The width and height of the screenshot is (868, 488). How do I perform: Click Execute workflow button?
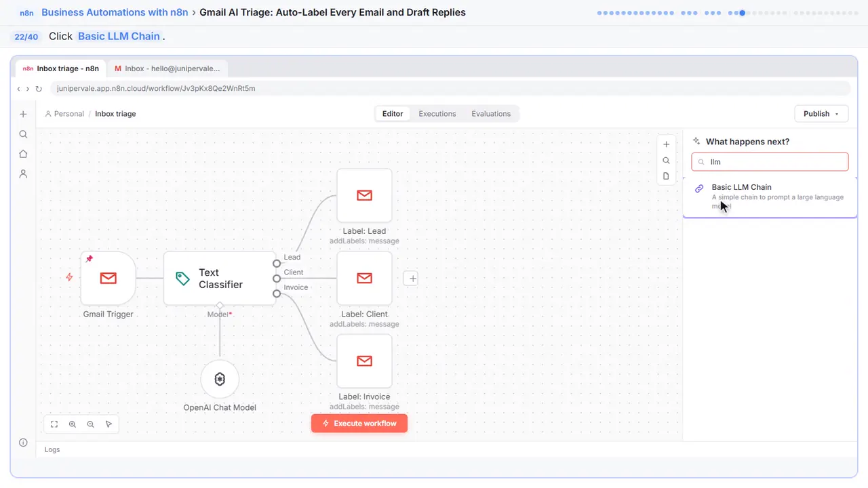pyautogui.click(x=359, y=424)
